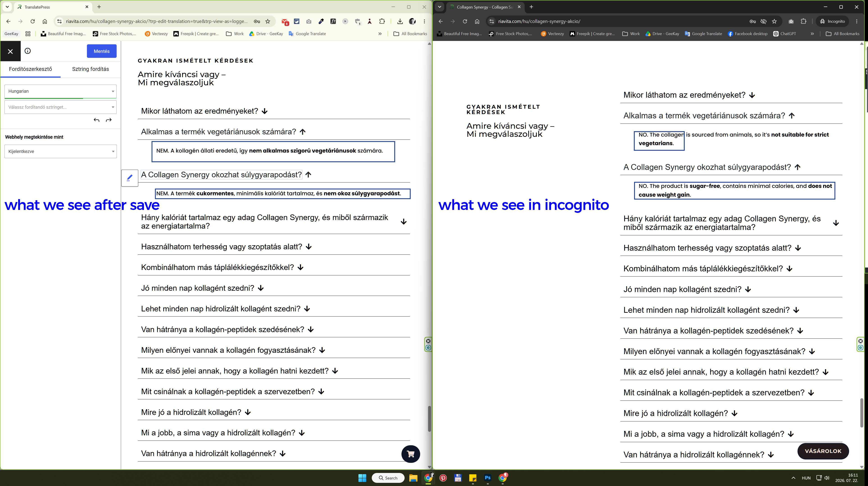Click the VÁSÁROLOK button in incognito window

[823, 451]
